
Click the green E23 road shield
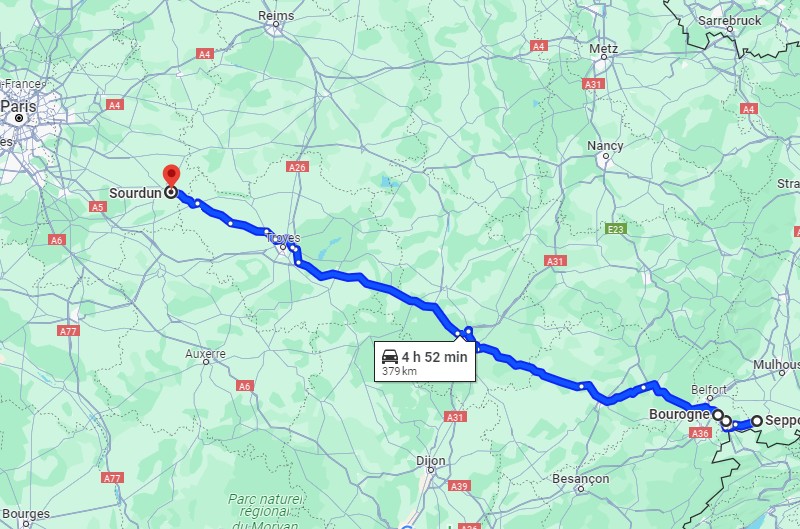click(616, 229)
